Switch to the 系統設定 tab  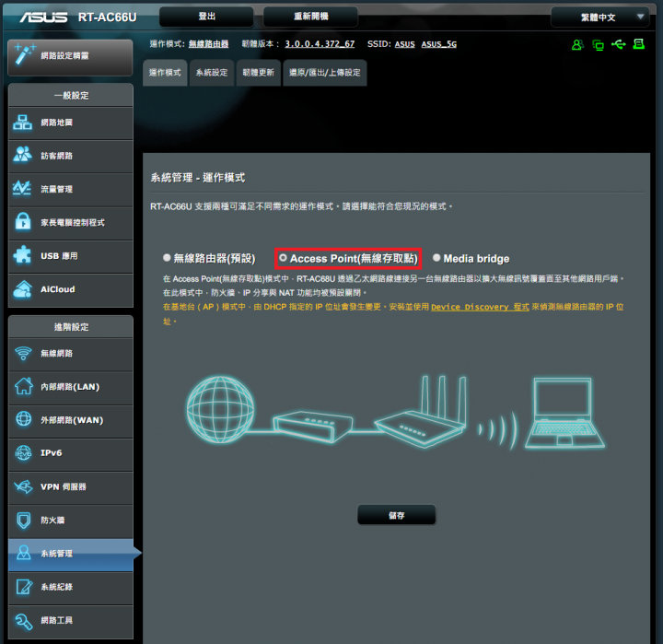[x=212, y=73]
